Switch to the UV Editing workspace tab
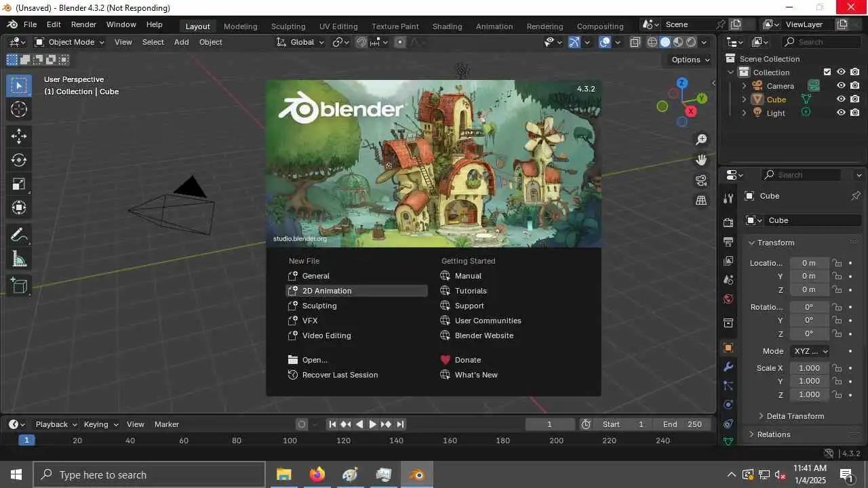Image resolution: width=868 pixels, height=488 pixels. pyautogui.click(x=338, y=26)
